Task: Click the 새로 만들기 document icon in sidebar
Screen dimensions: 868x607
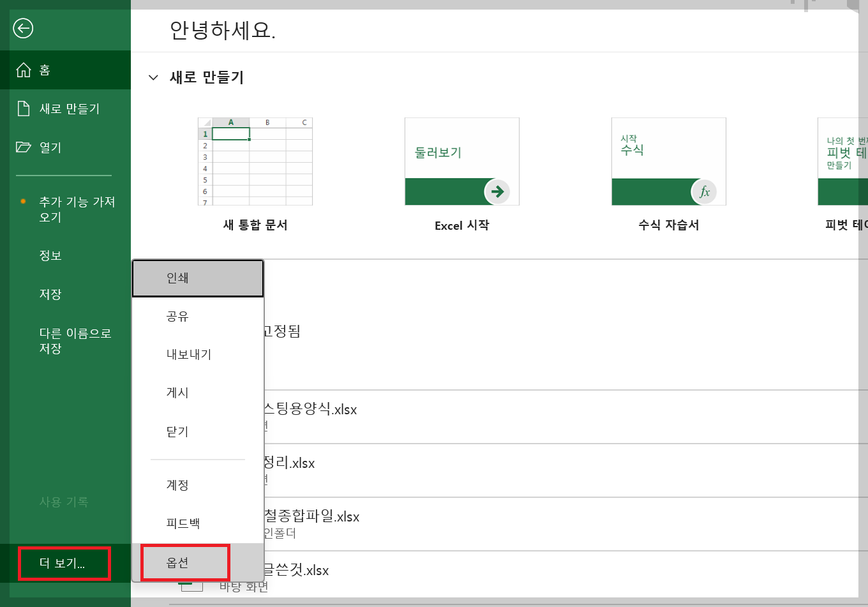Action: tap(23, 108)
